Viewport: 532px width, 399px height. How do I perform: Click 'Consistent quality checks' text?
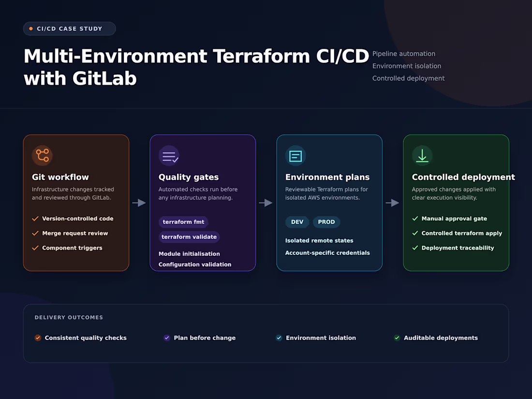pyautogui.click(x=86, y=338)
